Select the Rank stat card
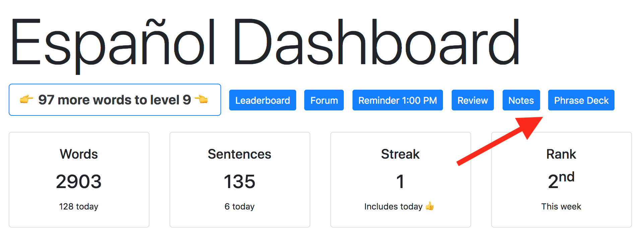 tap(562, 180)
